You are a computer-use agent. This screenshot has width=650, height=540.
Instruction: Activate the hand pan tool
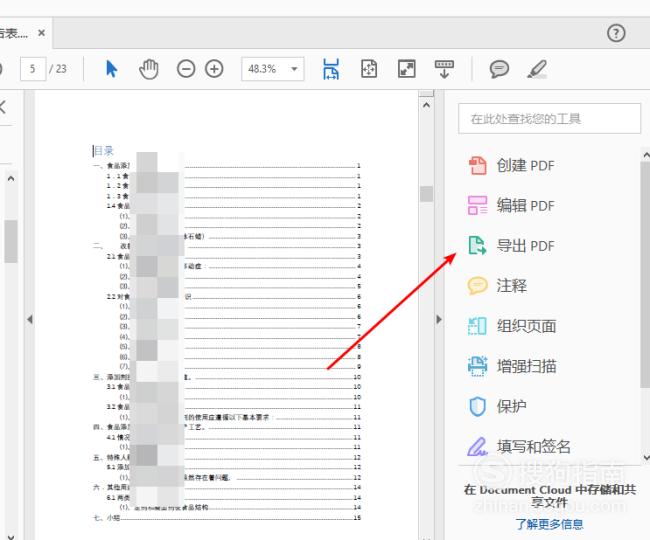(x=149, y=69)
